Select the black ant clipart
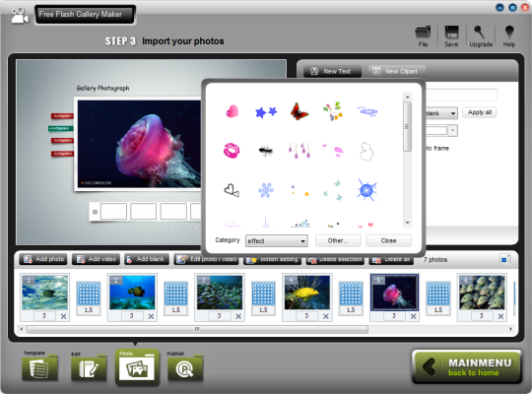Screen dimensions: 532x394 [x=266, y=151]
